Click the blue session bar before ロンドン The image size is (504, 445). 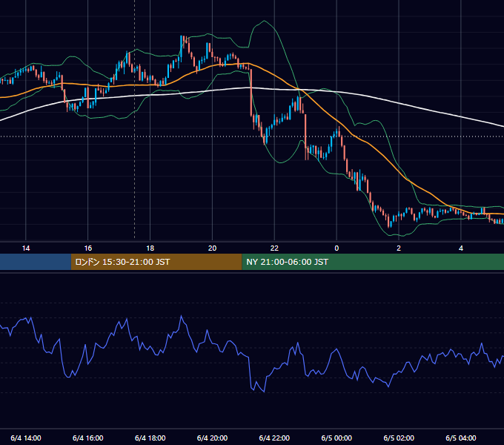coord(36,262)
